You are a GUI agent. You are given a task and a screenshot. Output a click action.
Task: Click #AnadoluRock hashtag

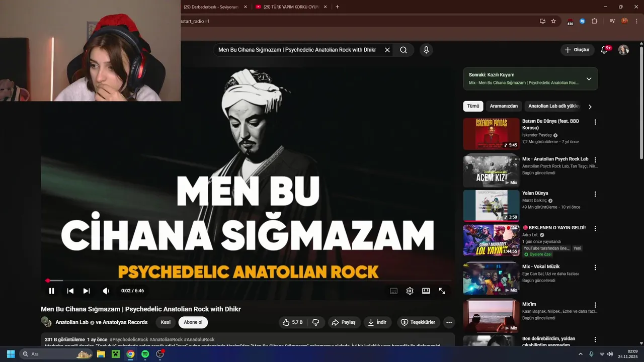199,340
